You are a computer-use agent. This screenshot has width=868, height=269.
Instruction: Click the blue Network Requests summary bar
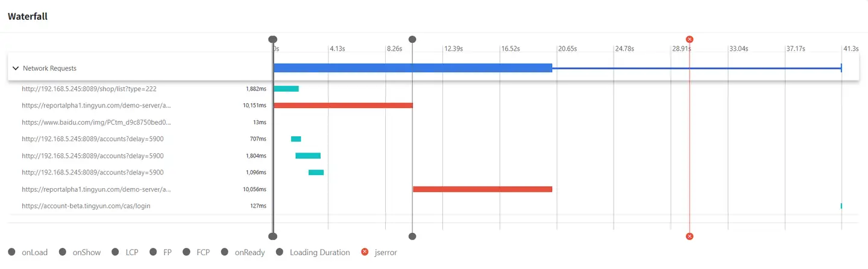(x=413, y=68)
